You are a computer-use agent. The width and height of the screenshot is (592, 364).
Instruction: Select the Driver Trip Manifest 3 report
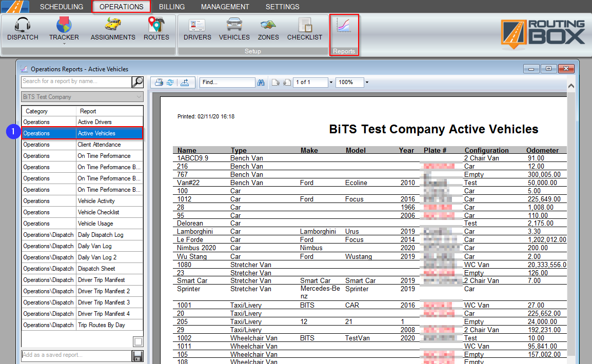(82, 302)
